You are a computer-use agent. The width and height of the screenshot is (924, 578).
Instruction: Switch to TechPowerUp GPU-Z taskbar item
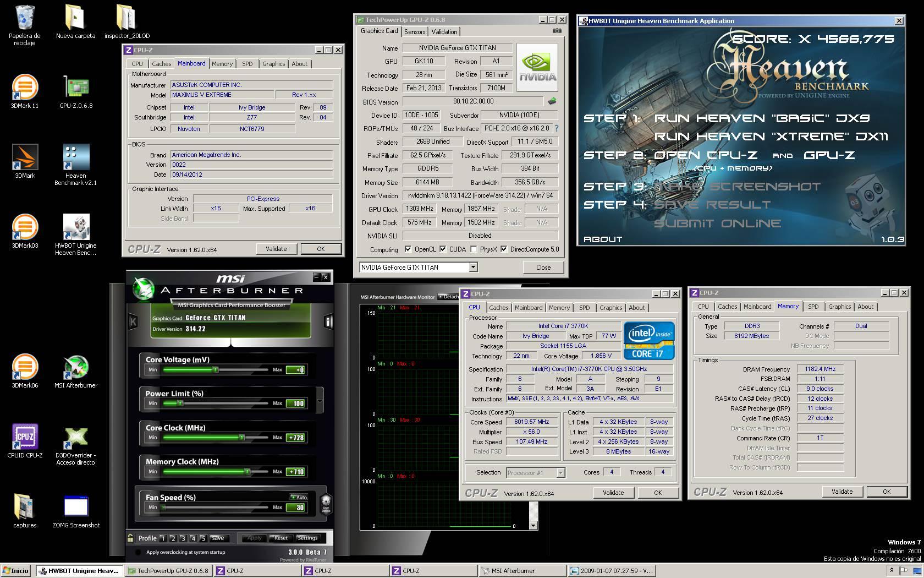coord(168,571)
